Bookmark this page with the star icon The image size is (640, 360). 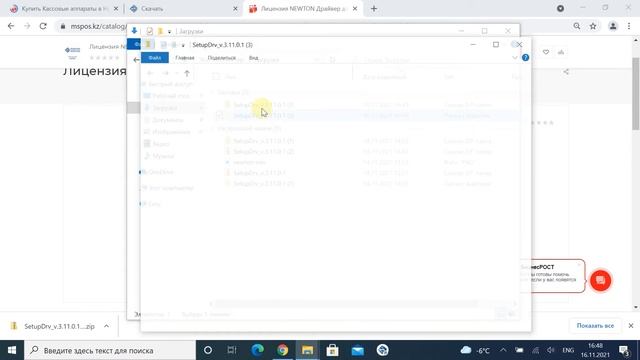(593, 26)
